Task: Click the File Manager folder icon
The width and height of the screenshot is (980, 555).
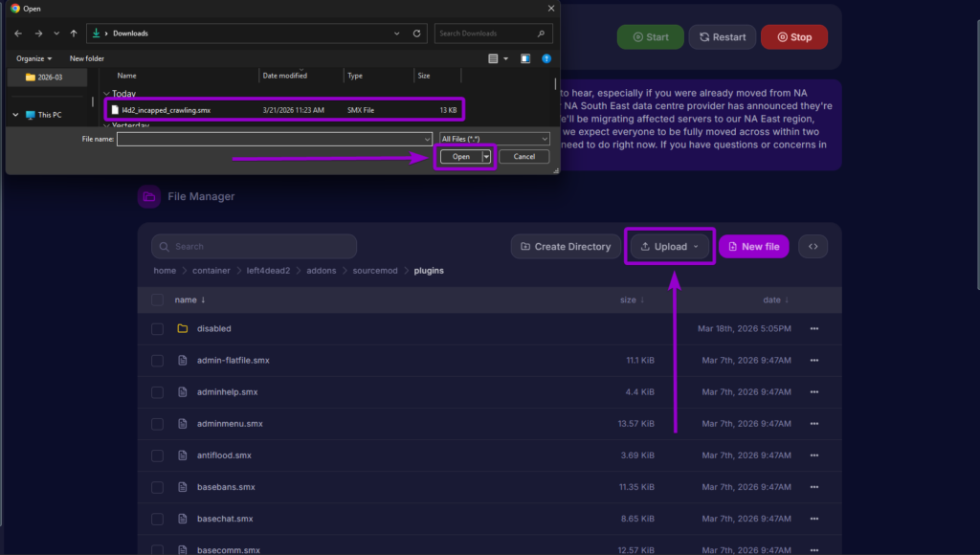Action: pos(149,196)
